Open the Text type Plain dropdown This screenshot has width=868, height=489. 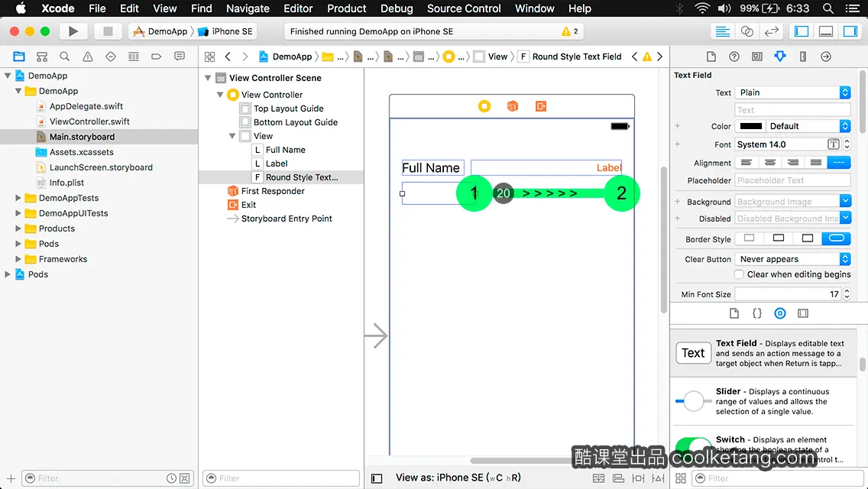(x=792, y=92)
